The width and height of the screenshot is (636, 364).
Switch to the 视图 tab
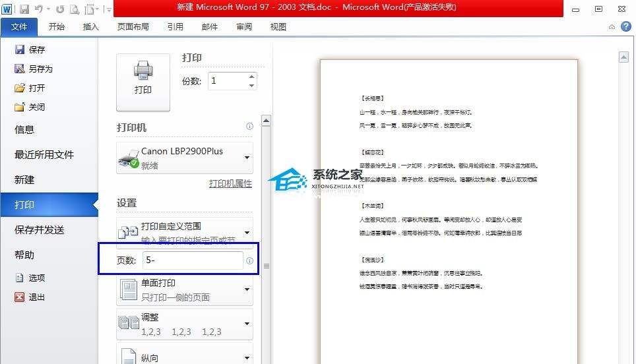tap(278, 27)
